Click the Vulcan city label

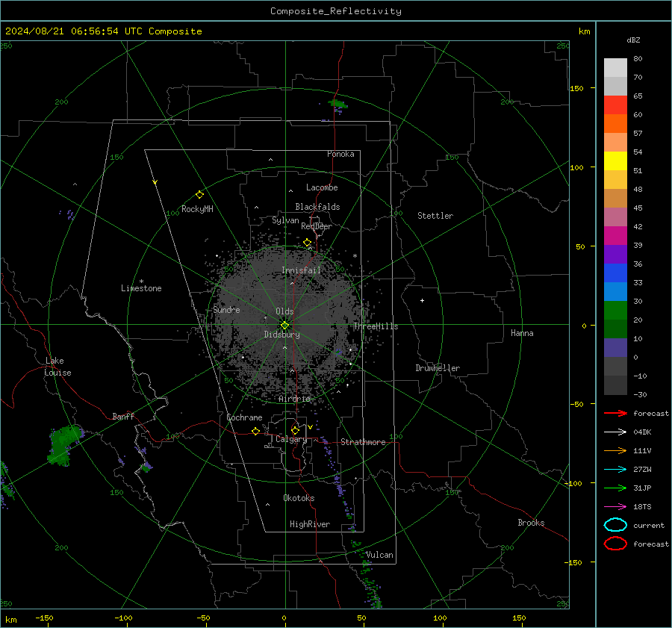(x=380, y=555)
